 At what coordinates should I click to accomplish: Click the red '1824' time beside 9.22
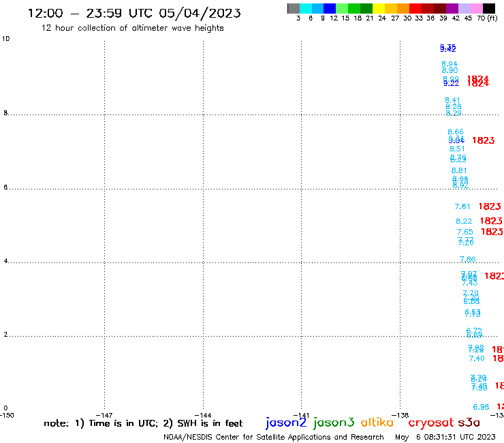[x=478, y=83]
